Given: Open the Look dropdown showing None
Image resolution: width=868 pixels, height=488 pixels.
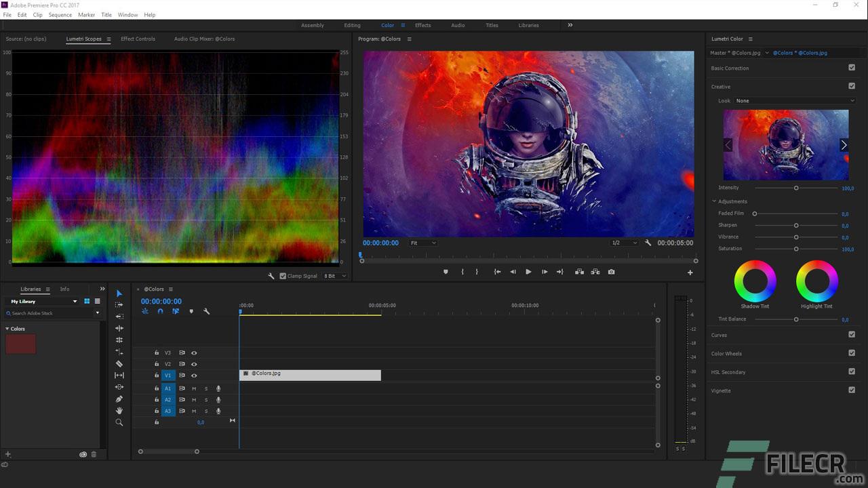Looking at the screenshot, I should 793,100.
